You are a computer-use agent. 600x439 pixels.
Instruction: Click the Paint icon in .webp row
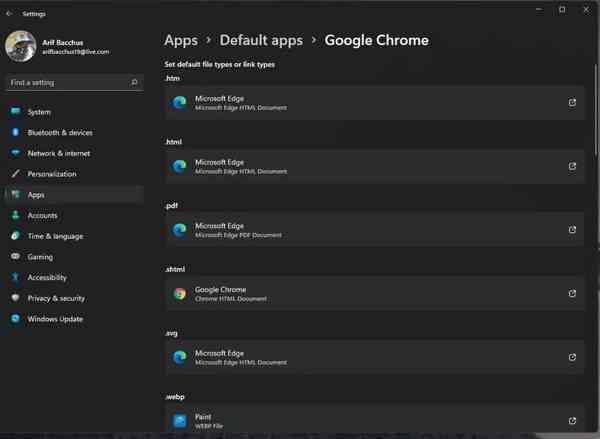click(179, 421)
